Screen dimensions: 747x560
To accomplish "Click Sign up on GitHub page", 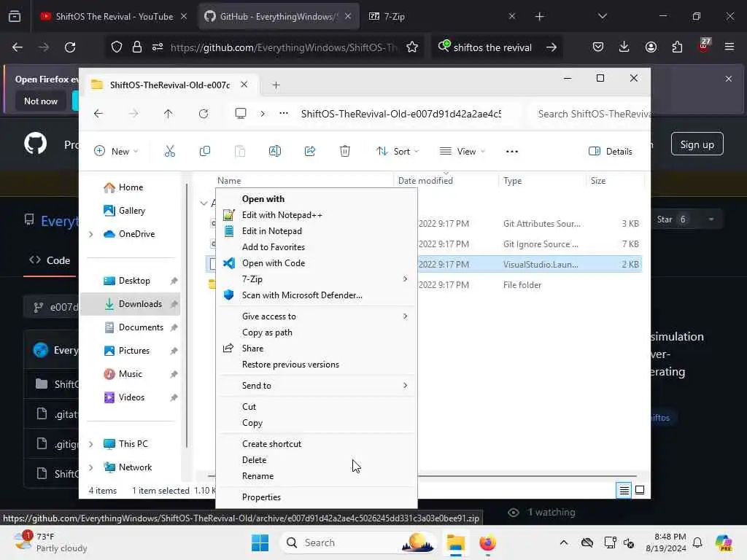I will point(697,144).
